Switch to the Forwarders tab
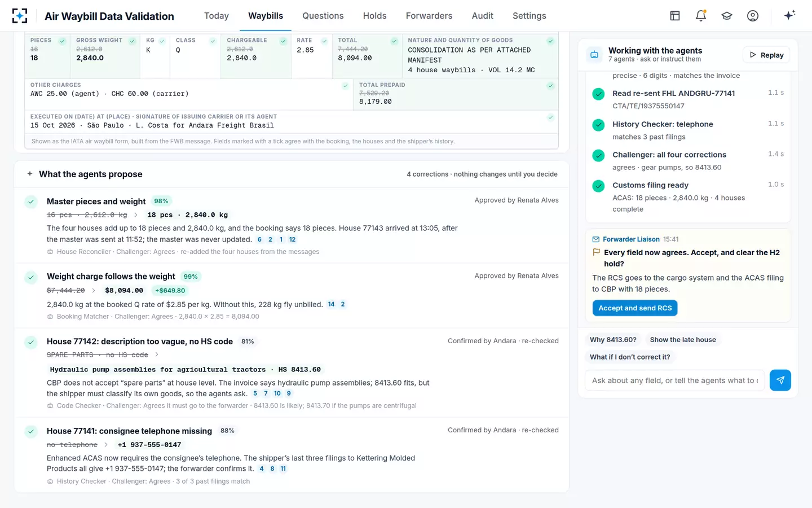Viewport: 812px width, 508px height. pos(429,16)
